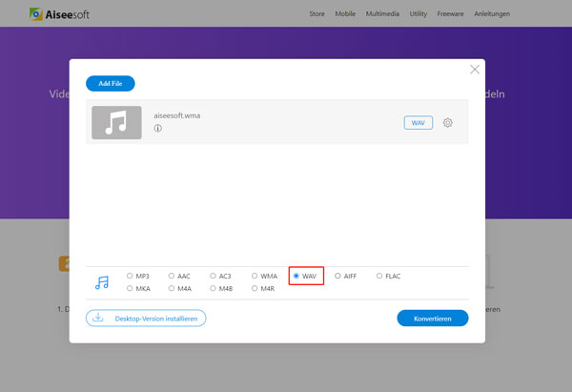Click the info icon under aiseesoft.wma
The height and width of the screenshot is (392, 572).
tap(157, 129)
